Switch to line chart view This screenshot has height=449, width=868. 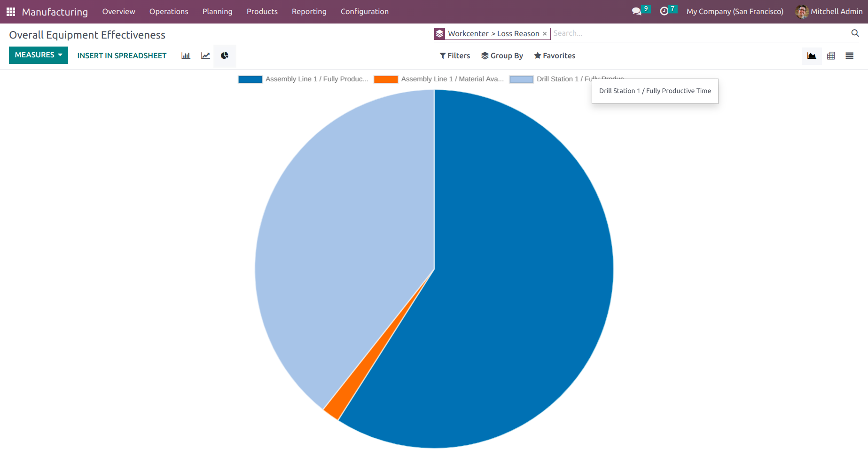point(205,55)
